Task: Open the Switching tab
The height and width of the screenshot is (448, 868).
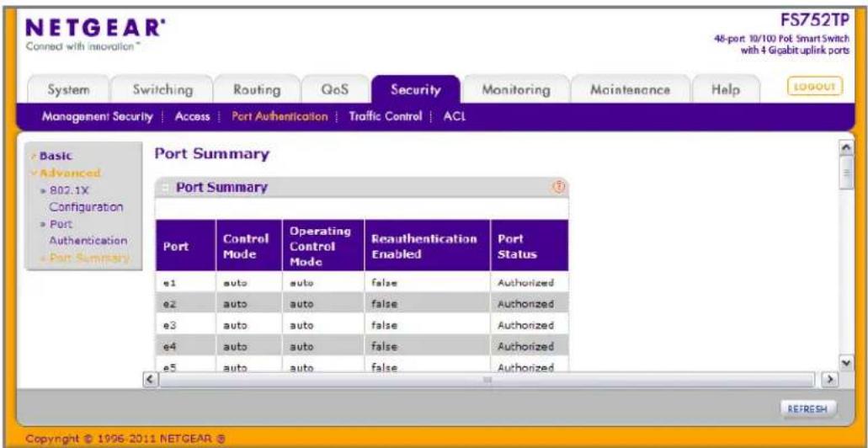Action: tap(162, 90)
